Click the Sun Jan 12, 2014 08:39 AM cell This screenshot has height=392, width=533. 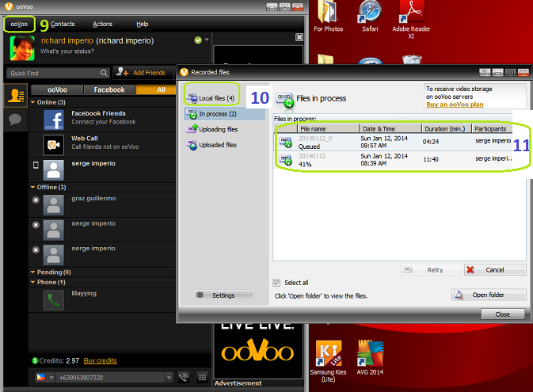(384, 159)
